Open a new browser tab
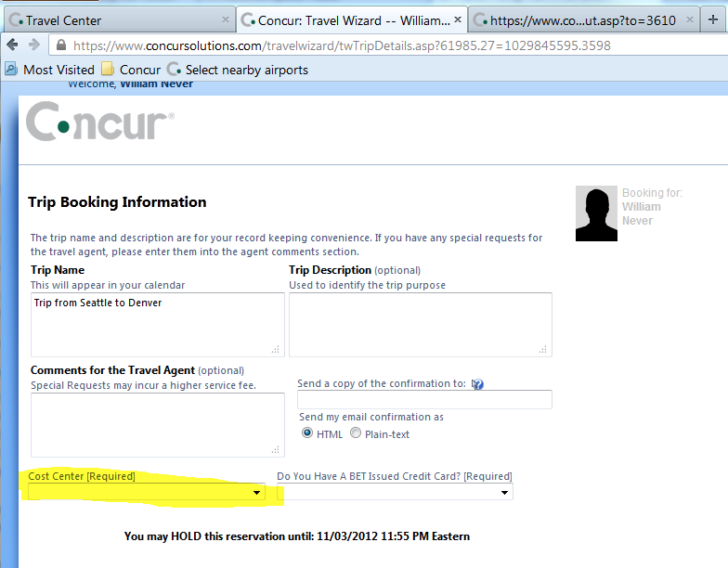The image size is (728, 568). click(x=713, y=19)
